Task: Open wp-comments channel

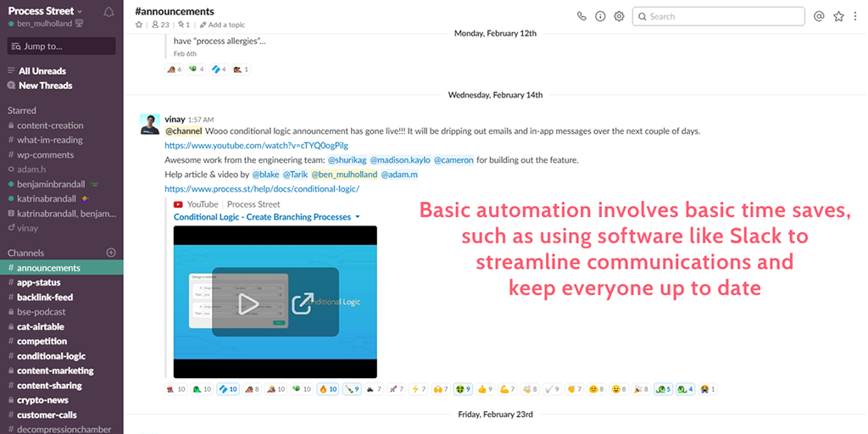Action: pyautogui.click(x=45, y=154)
